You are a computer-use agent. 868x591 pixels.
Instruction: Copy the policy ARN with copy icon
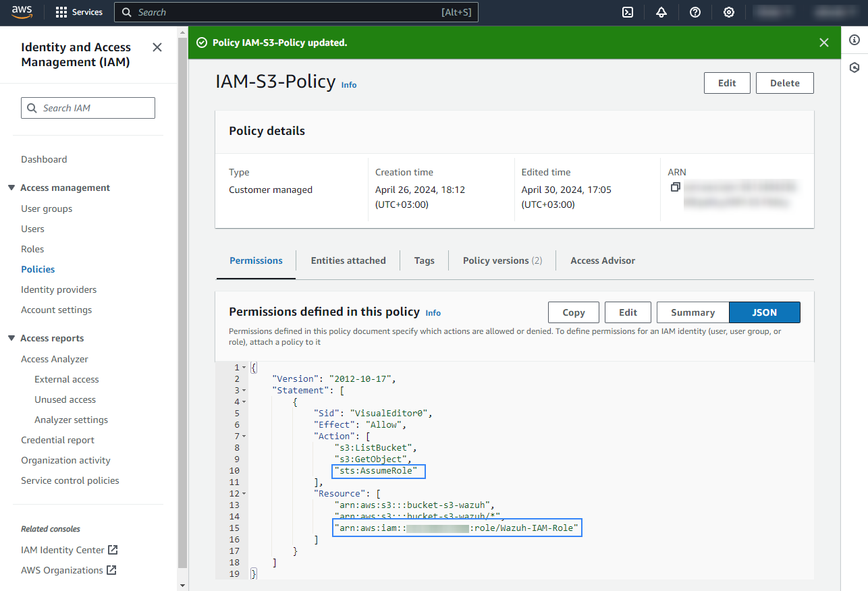click(x=675, y=187)
